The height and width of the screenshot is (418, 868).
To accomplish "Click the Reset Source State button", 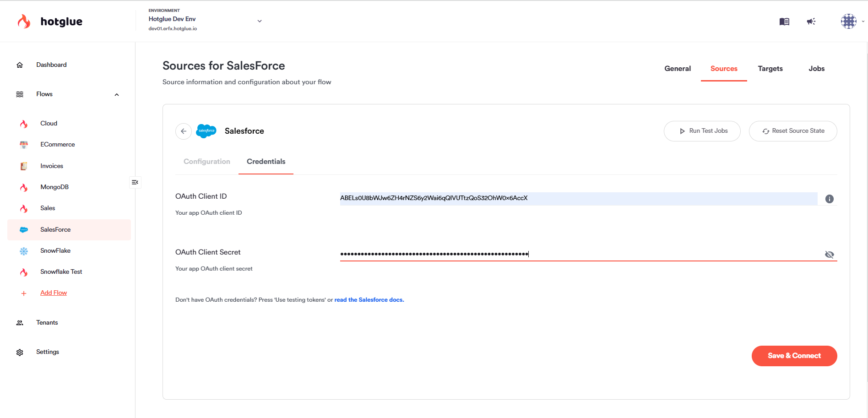I will [793, 131].
